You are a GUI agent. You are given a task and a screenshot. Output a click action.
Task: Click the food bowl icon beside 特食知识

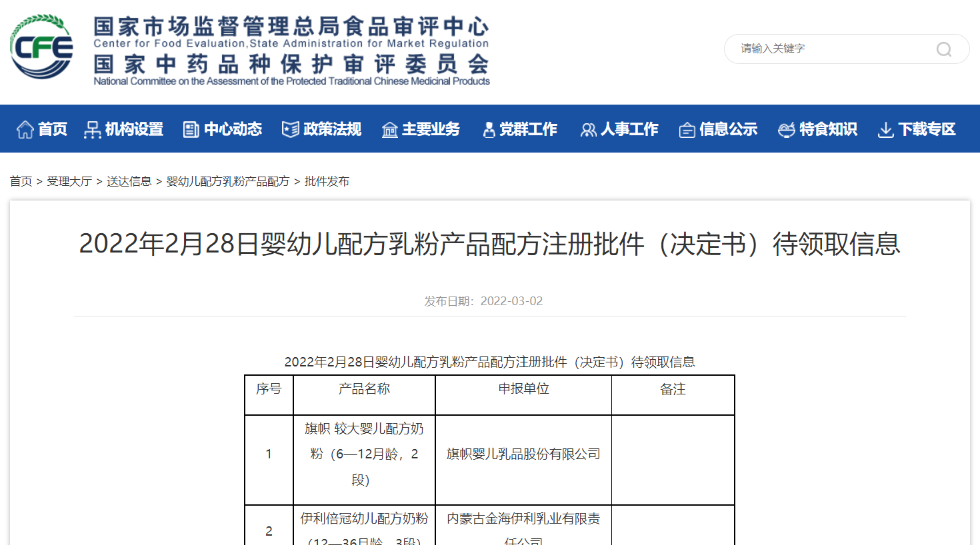(x=787, y=129)
